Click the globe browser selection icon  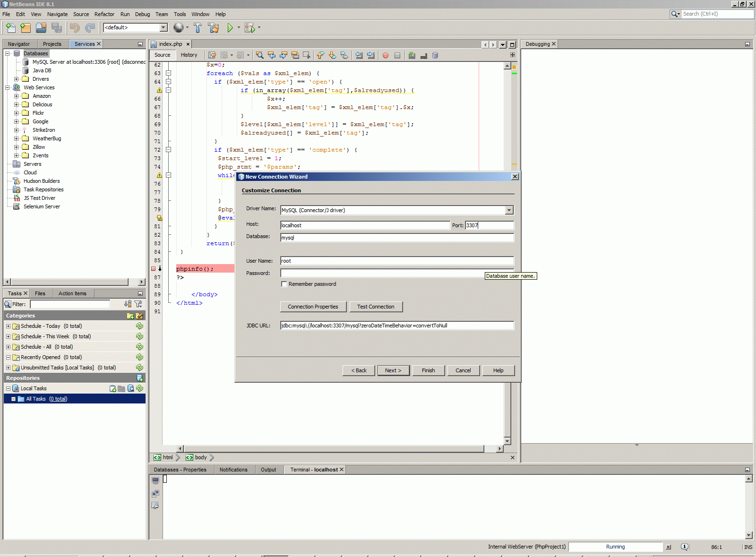[x=178, y=28]
